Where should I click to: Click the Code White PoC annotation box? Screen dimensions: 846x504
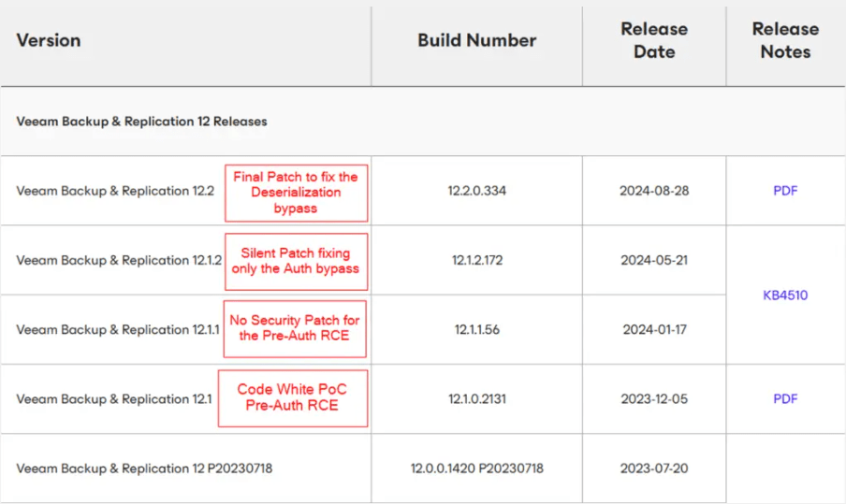tap(293, 397)
